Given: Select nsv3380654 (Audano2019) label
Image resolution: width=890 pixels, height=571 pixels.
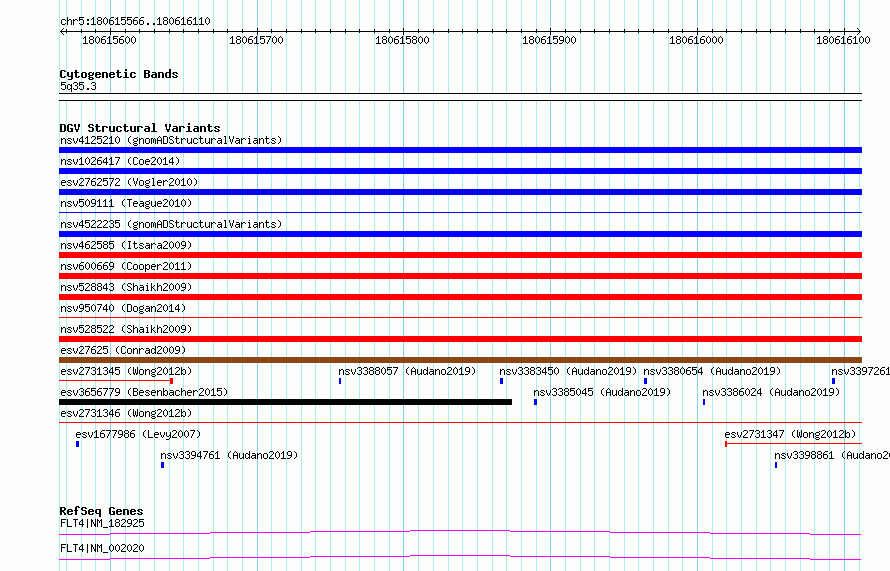Looking at the screenshot, I should 712,371.
